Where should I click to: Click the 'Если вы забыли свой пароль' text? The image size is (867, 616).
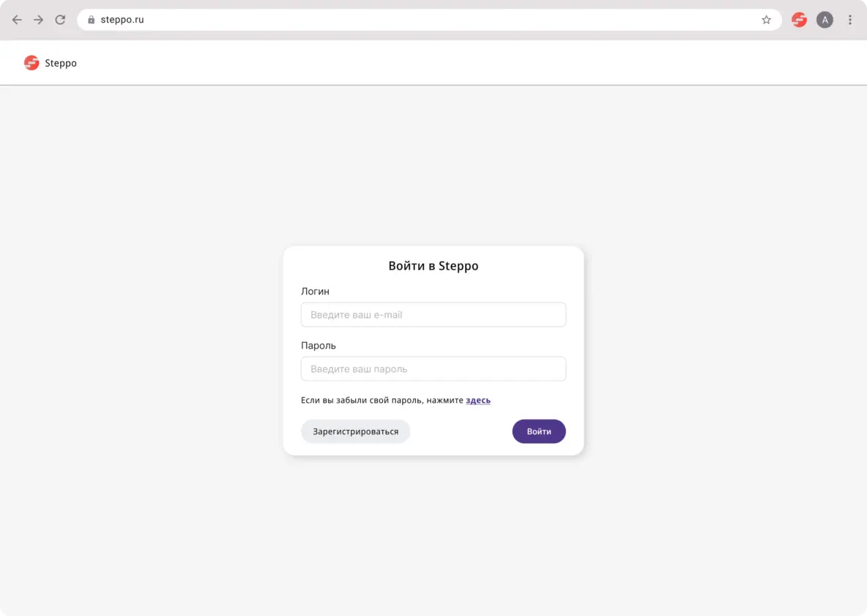coord(381,401)
